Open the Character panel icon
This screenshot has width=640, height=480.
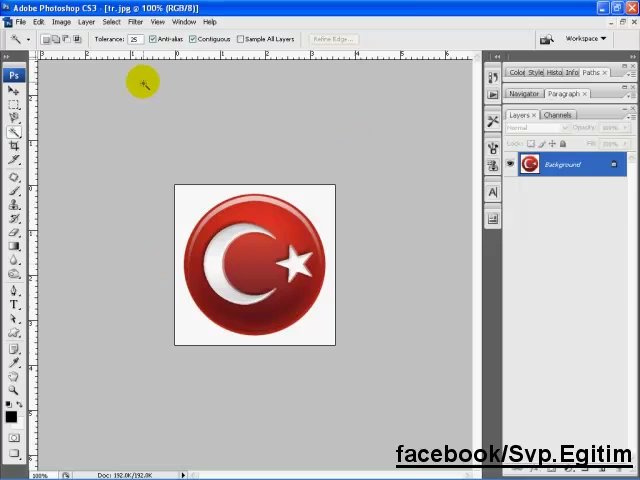(x=493, y=192)
